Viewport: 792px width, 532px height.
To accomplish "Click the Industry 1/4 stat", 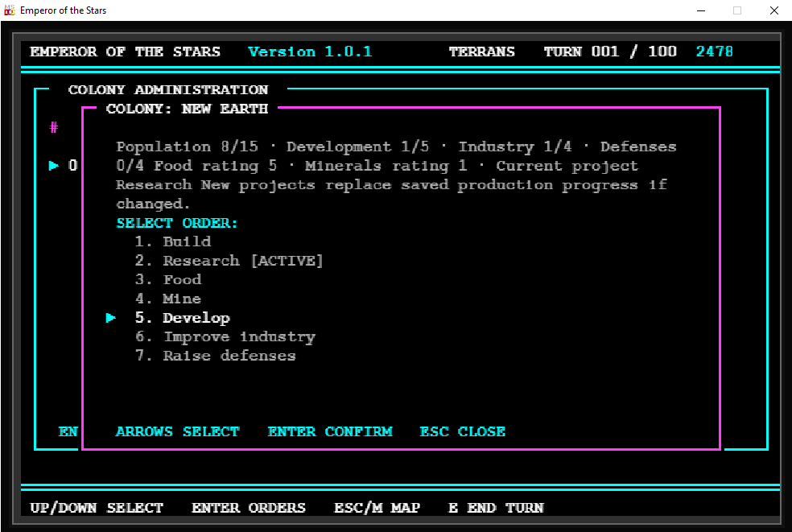I will (514, 146).
